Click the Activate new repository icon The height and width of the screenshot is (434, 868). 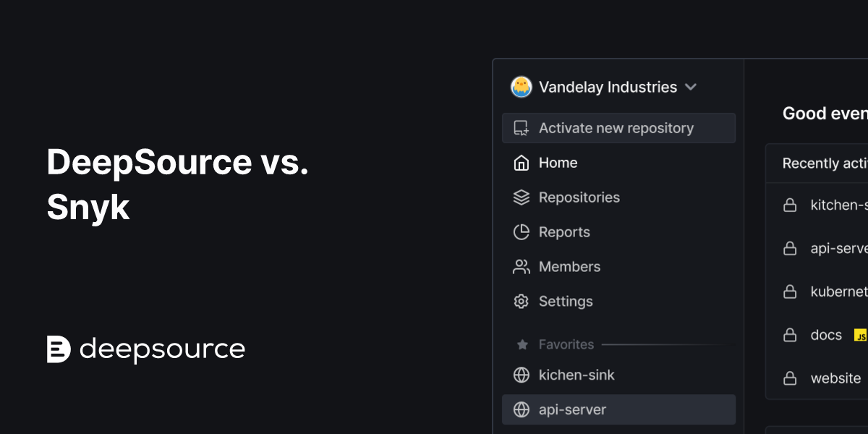pos(521,128)
